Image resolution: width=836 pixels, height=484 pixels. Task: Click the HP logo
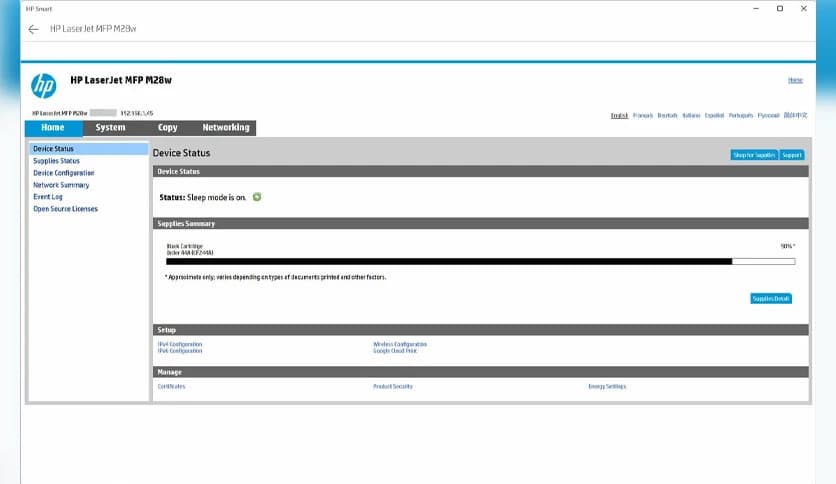(x=43, y=86)
